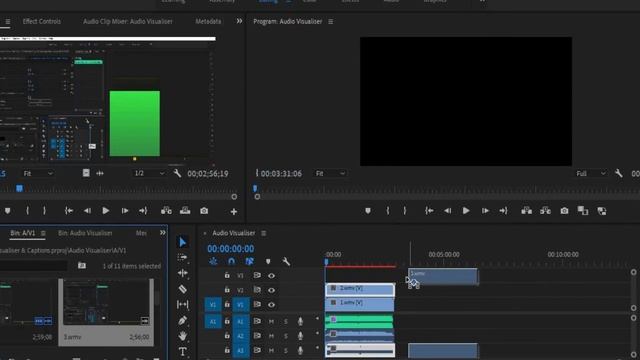640x360 pixels.
Task: Add marker in Program monitor
Action: [368, 211]
